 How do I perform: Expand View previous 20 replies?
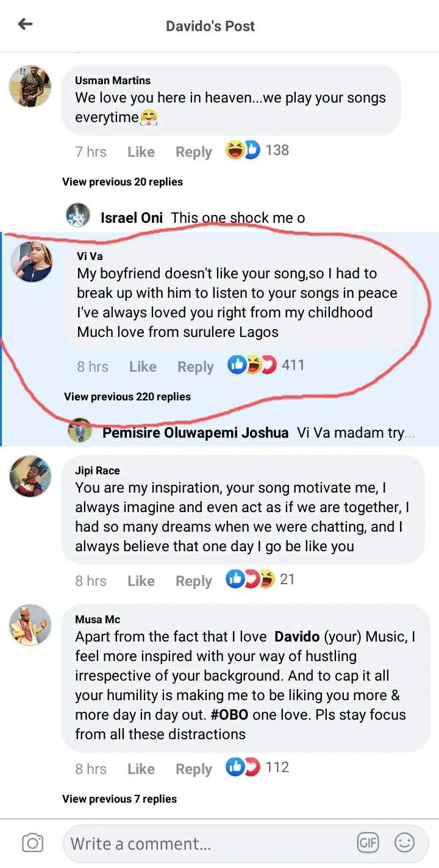[123, 182]
